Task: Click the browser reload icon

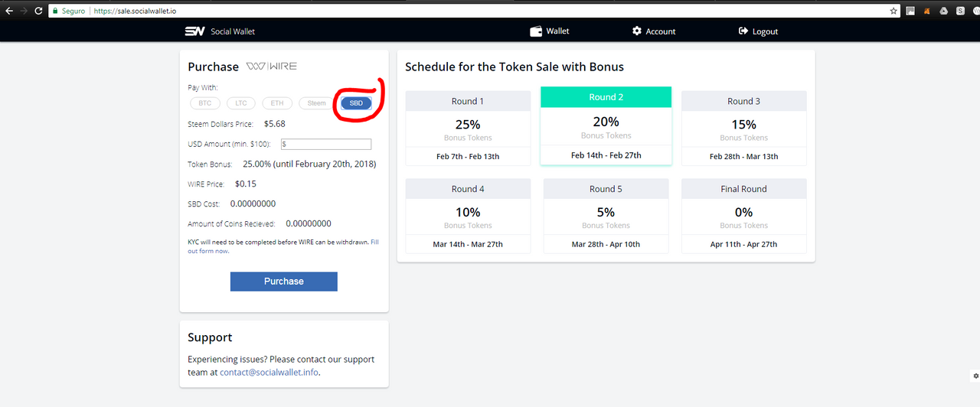Action: (39, 11)
